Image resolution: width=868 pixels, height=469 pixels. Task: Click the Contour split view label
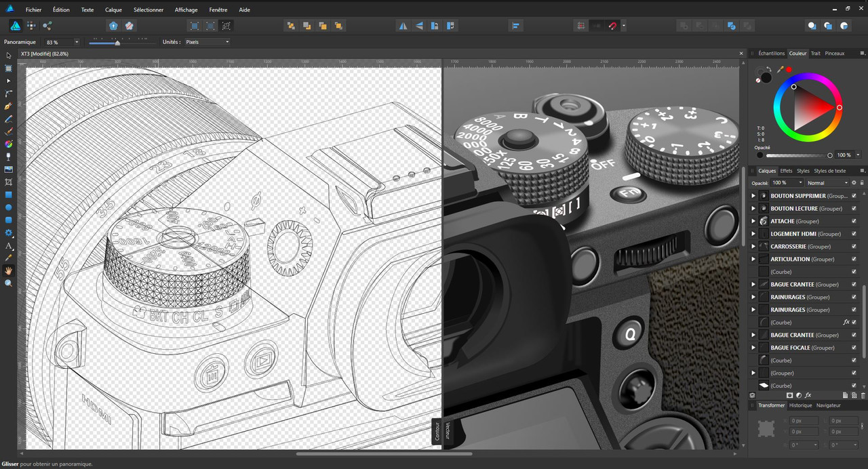click(x=437, y=432)
